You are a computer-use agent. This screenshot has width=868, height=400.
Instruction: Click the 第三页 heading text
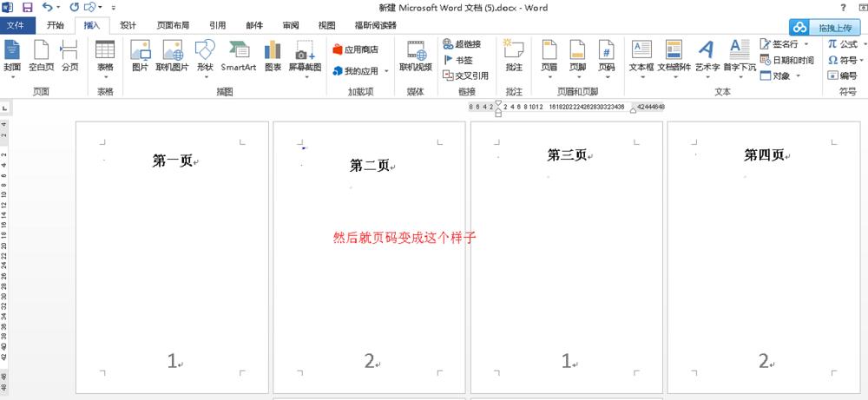(567, 155)
